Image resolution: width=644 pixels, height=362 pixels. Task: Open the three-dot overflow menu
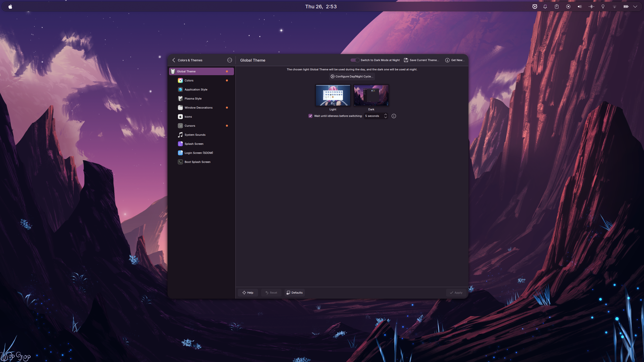pyautogui.click(x=229, y=60)
